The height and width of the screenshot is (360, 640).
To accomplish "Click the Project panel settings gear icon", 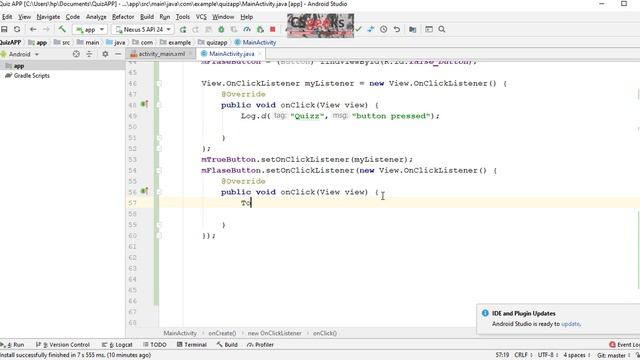I will pos(105,54).
